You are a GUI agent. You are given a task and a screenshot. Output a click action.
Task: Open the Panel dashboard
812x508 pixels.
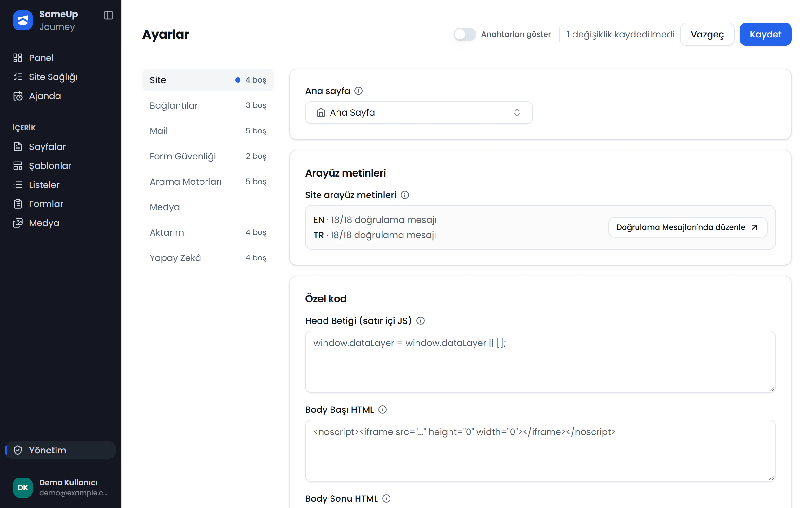click(x=60, y=58)
